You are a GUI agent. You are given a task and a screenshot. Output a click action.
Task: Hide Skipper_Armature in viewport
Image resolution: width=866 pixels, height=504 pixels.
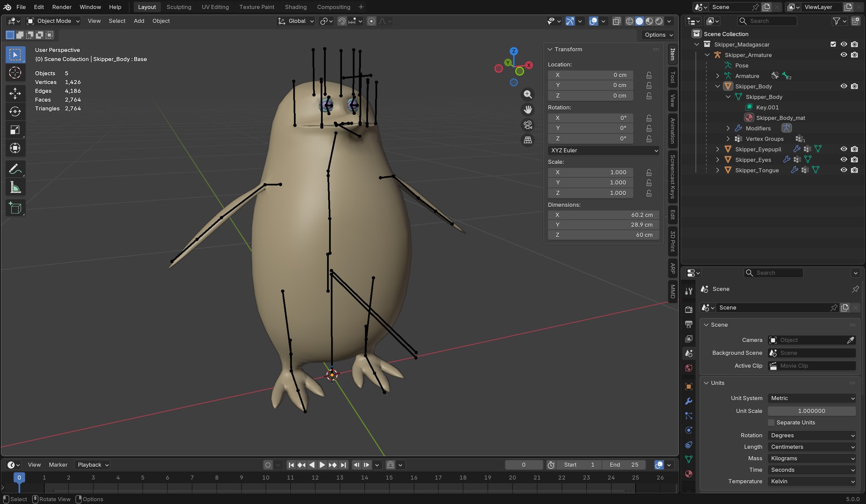tap(844, 55)
